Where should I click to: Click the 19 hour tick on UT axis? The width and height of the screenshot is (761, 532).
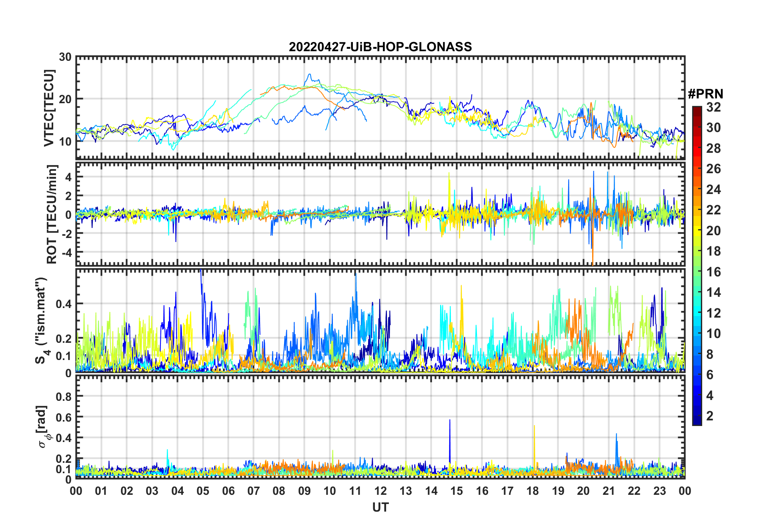pyautogui.click(x=558, y=491)
